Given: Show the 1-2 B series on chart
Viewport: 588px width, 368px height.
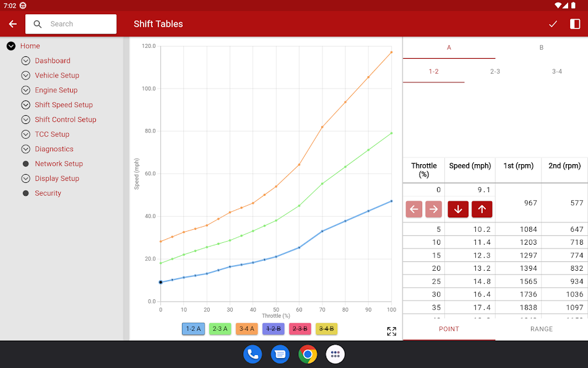Looking at the screenshot, I should pos(273,329).
